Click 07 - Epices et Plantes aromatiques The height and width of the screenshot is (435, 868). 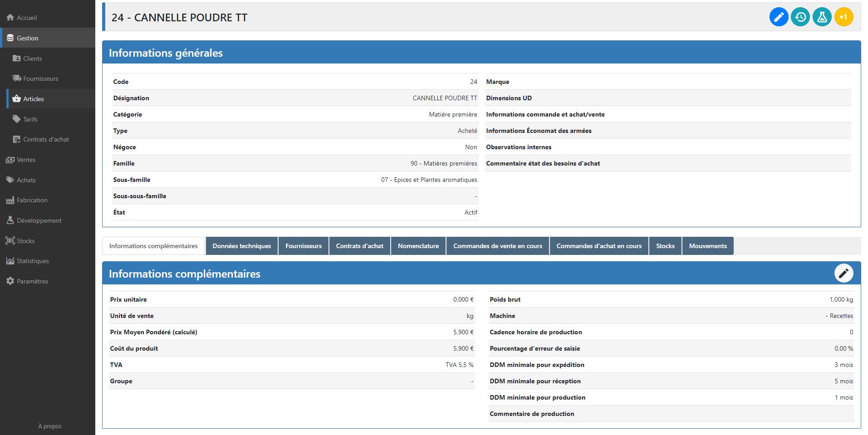tap(429, 180)
